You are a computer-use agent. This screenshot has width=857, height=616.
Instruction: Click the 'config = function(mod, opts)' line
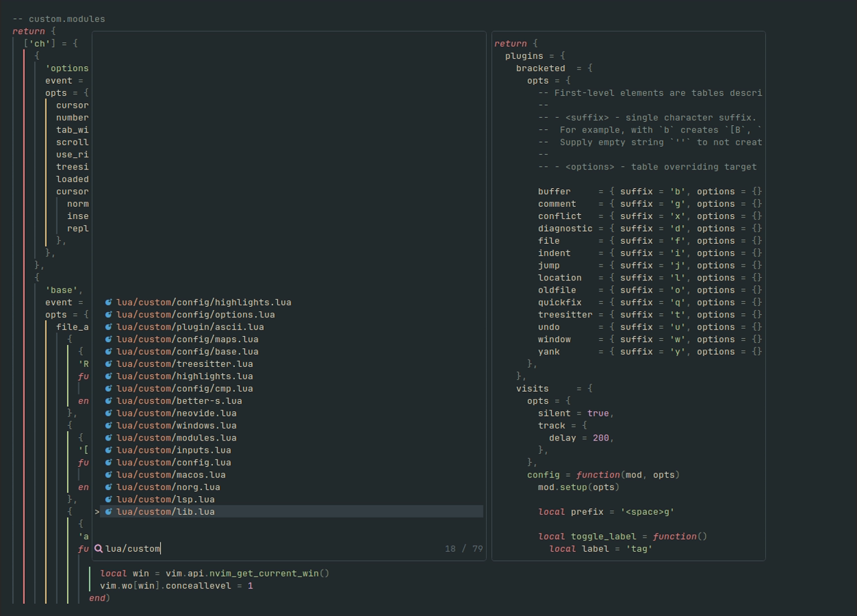(x=603, y=475)
